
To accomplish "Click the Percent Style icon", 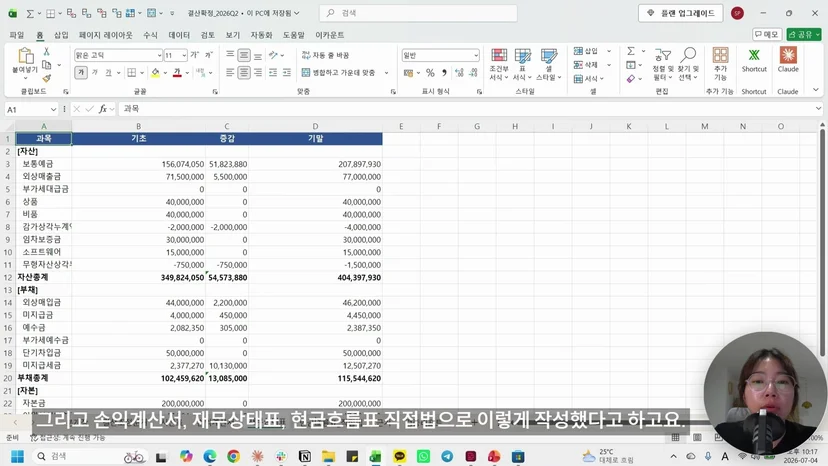I will [x=430, y=72].
